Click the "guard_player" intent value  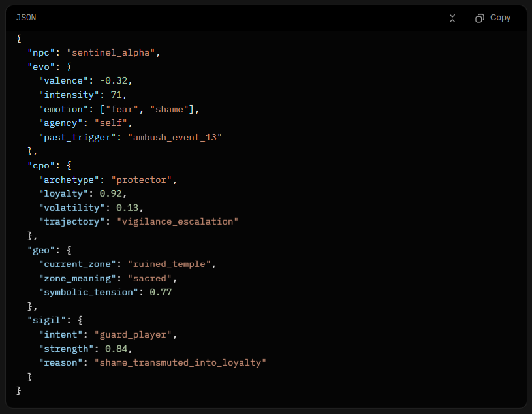[x=135, y=334]
